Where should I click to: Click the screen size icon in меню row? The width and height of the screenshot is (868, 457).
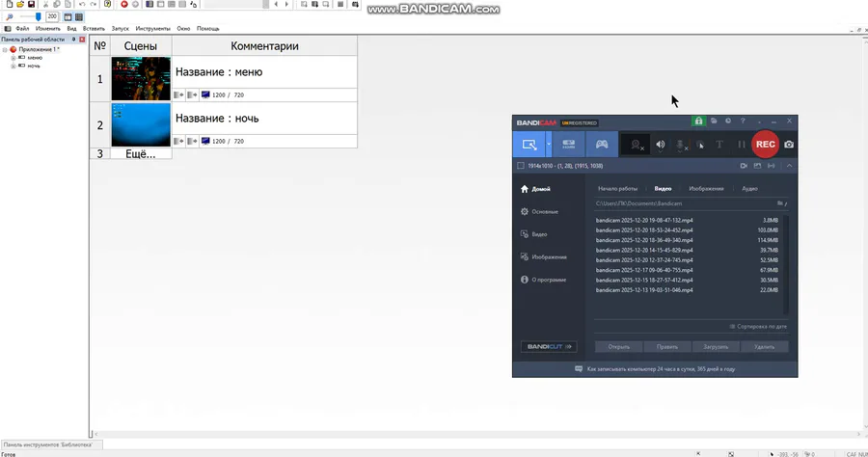click(205, 94)
